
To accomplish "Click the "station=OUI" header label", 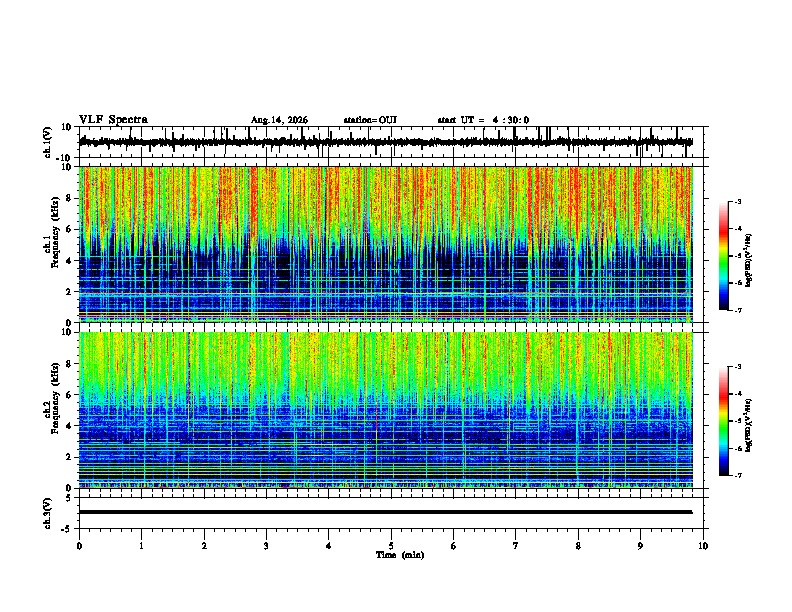I will (370, 120).
